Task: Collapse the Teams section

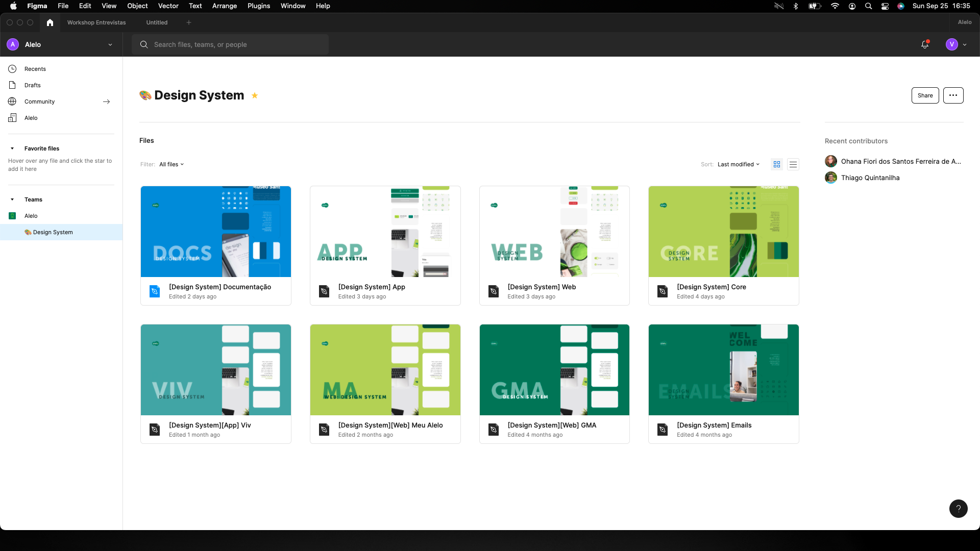Action: (12, 199)
